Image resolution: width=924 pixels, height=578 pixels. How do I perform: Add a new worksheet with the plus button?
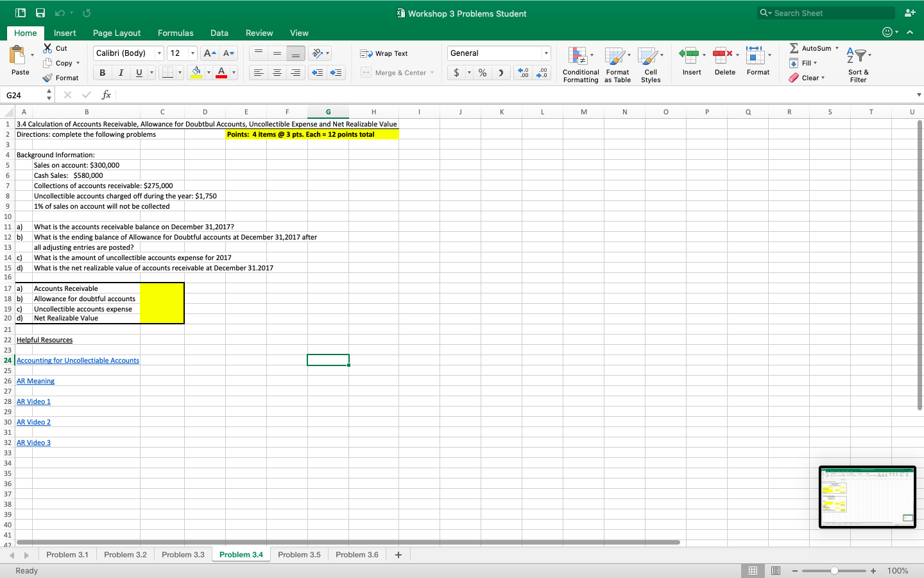[x=398, y=554]
